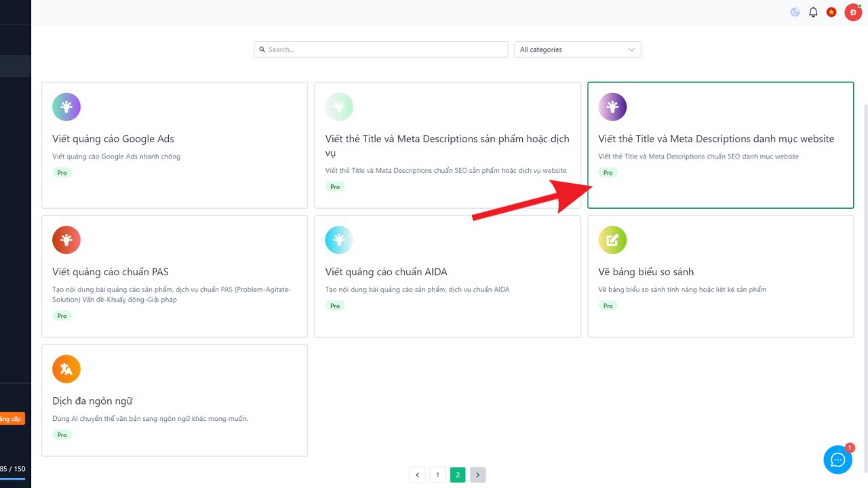Open Viết thẻ Title và Meta danh mục website
The image size is (868, 488).
point(716,139)
